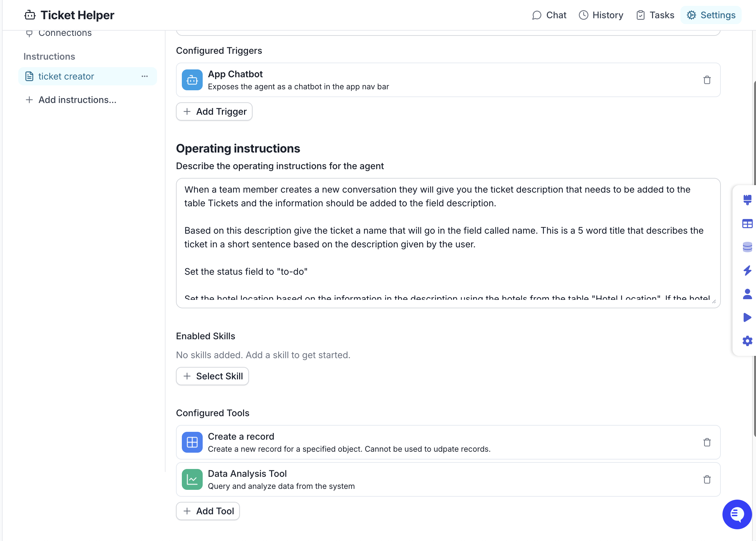Open the table icon in right sidebar
Viewport: 756px width, 541px height.
[x=747, y=224]
